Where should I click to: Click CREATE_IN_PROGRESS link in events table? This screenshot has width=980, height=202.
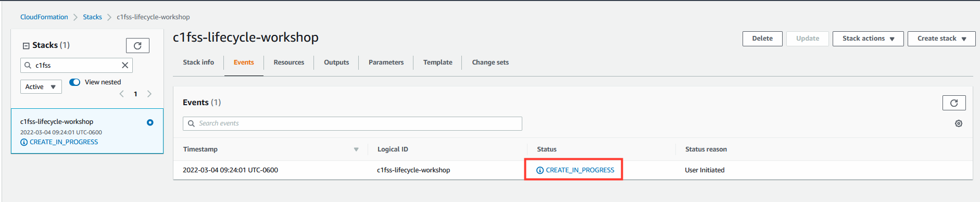click(x=580, y=170)
